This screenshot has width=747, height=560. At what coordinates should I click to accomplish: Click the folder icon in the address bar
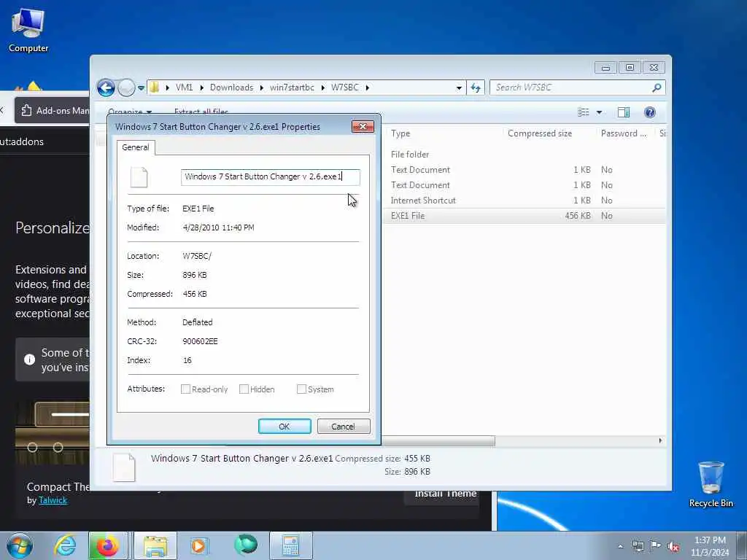155,87
